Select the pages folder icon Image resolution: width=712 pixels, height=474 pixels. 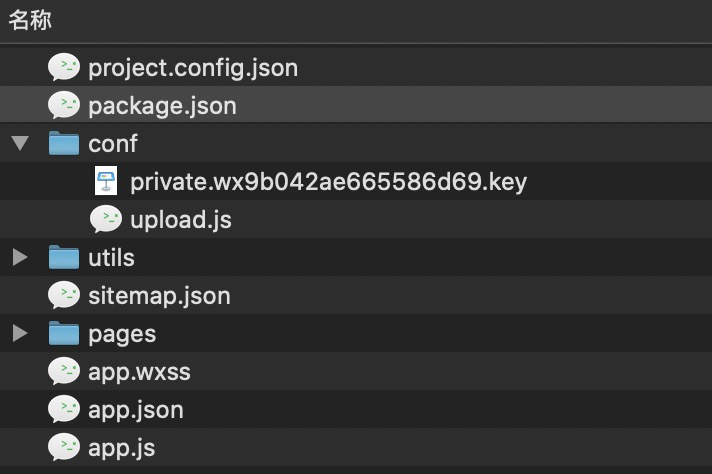[x=64, y=333]
